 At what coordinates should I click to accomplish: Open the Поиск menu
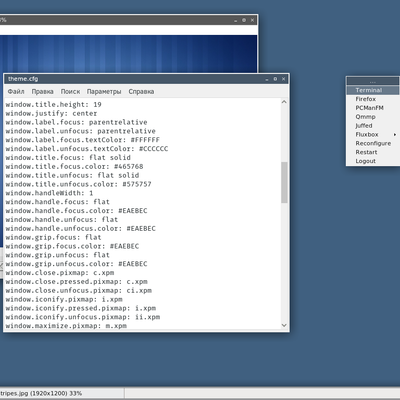coord(70,91)
